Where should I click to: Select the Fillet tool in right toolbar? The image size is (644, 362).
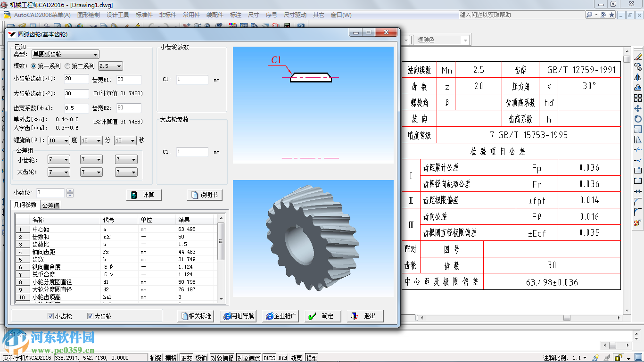click(638, 212)
